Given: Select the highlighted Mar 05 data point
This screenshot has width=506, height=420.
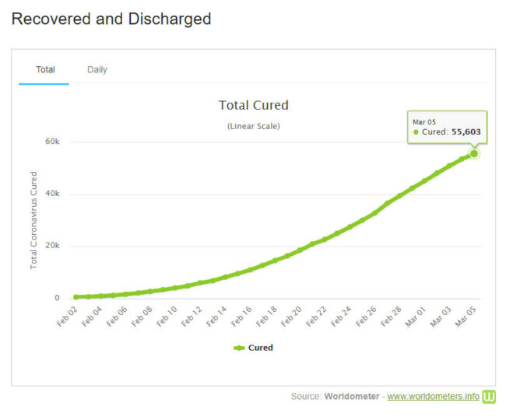Looking at the screenshot, I should (473, 153).
